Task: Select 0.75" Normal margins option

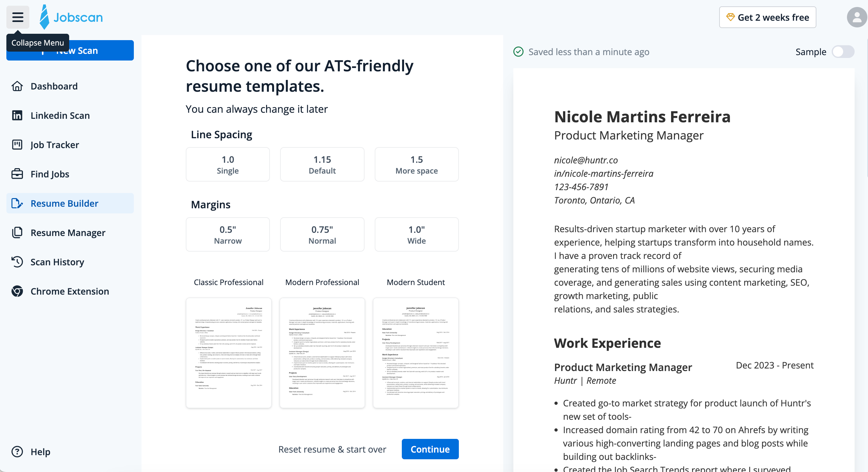Action: [322, 234]
